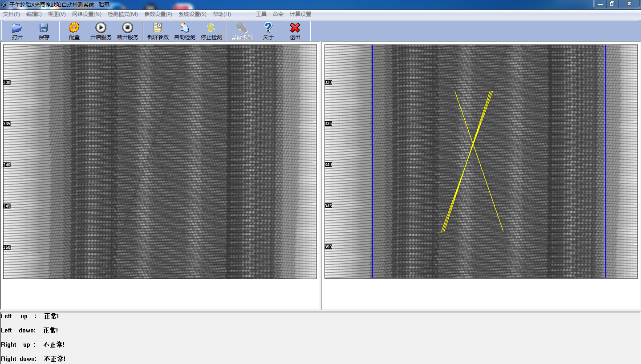
Task: Open the 编辑(E) menu
Action: [x=34, y=14]
